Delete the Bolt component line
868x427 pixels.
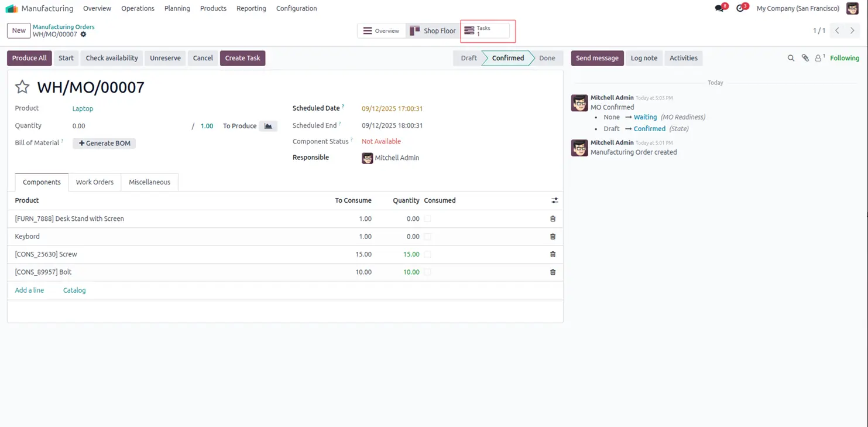tap(553, 272)
